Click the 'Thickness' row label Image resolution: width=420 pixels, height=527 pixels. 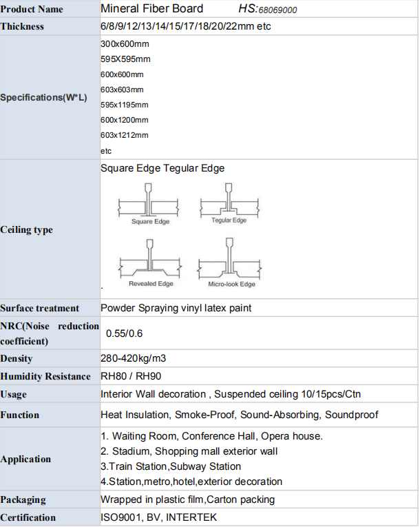[22, 27]
